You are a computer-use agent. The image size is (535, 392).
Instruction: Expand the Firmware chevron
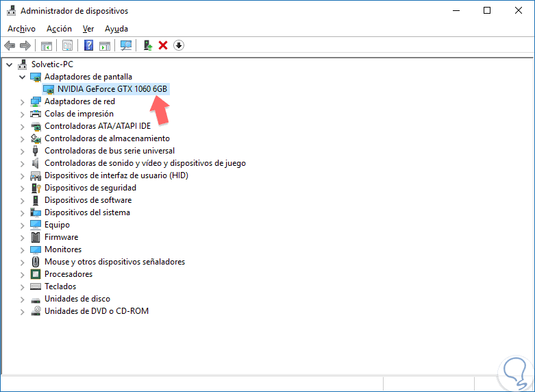22,237
